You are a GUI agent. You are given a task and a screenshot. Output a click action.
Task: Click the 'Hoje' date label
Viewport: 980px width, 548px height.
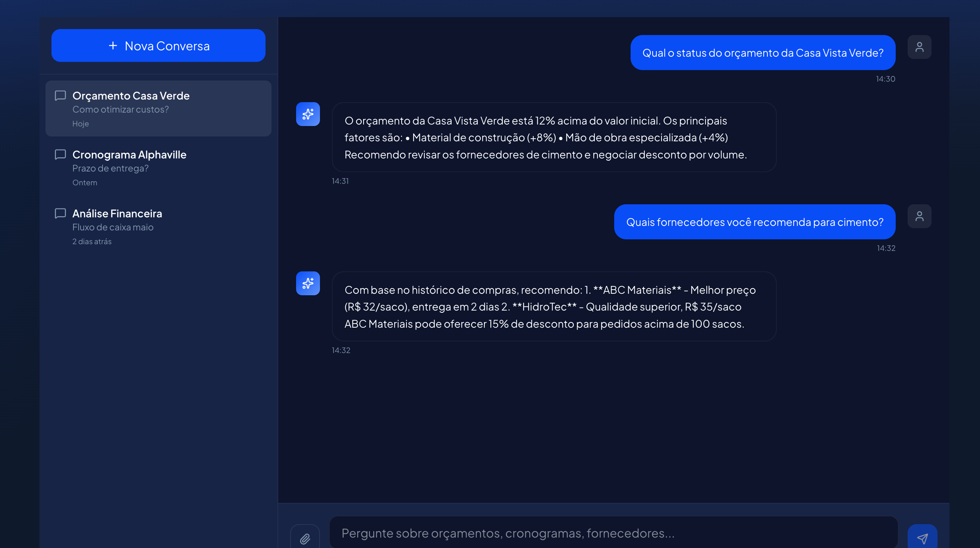click(81, 124)
